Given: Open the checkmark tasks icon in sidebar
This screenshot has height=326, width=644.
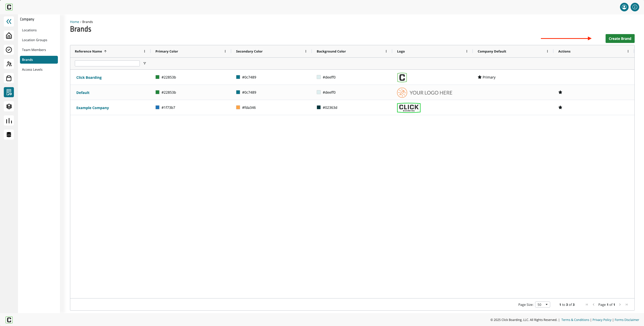Looking at the screenshot, I should pyautogui.click(x=9, y=50).
